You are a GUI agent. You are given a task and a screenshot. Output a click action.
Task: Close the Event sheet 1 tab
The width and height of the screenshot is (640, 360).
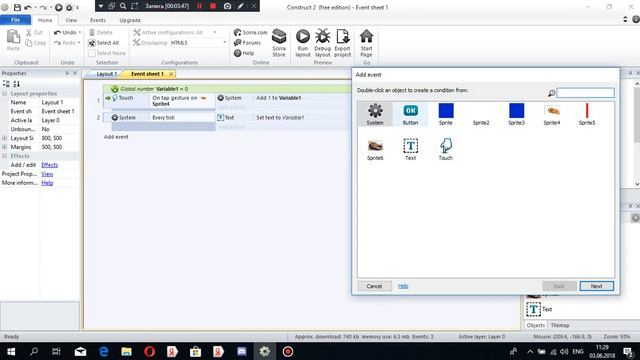pyautogui.click(x=171, y=74)
